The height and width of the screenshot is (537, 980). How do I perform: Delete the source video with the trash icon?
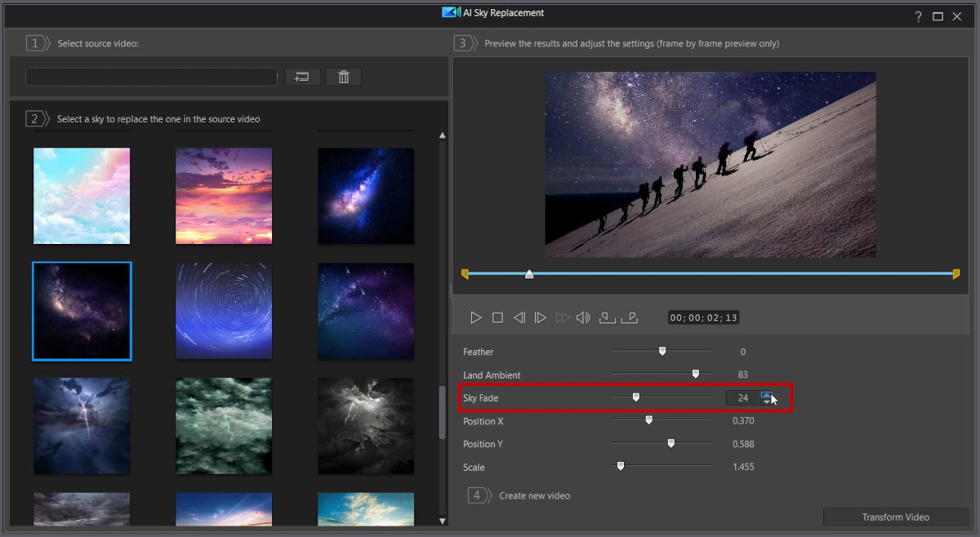343,76
